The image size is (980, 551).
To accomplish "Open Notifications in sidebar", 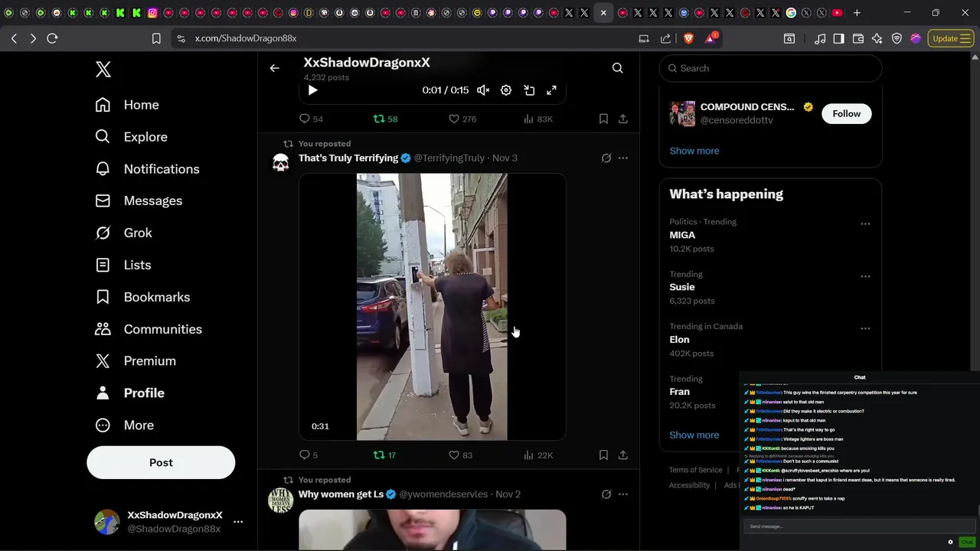I will (x=147, y=169).
